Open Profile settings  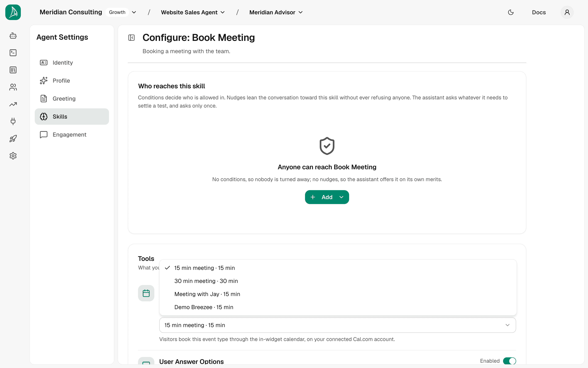[72, 81]
